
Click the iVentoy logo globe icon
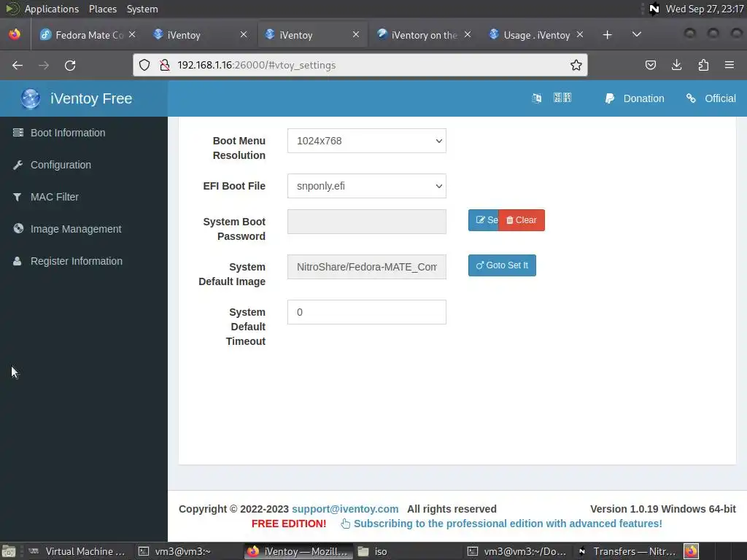point(31,98)
